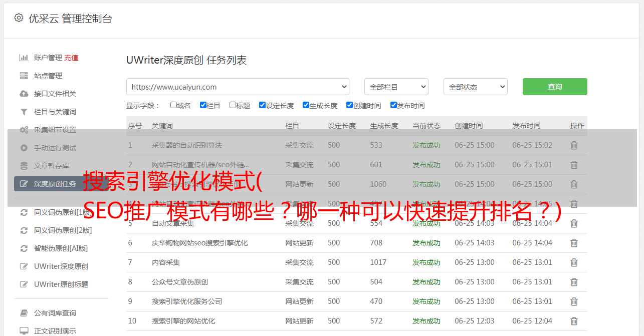Image resolution: width=644 pixels, height=336 pixels.
Task: Toggle the 发布时间 checkbox
Action: (393, 105)
